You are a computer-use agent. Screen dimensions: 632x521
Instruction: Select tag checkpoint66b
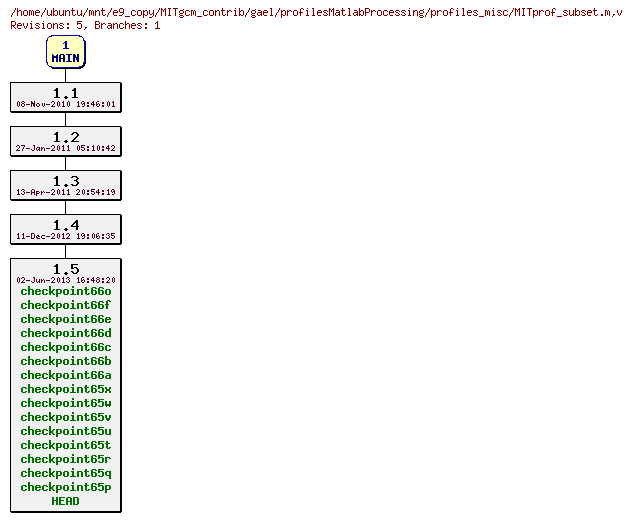(66, 361)
